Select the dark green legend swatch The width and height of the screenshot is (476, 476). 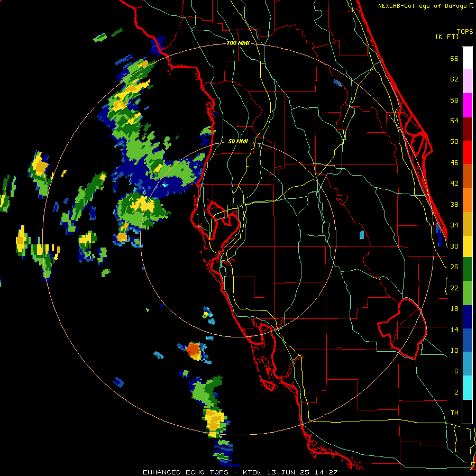[467, 269]
